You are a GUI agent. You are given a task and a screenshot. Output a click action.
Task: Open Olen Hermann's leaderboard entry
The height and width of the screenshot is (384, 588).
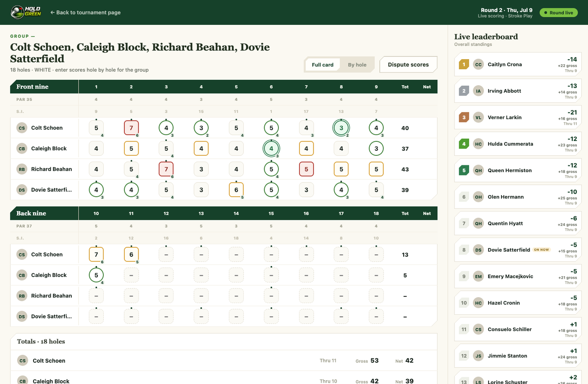click(517, 197)
